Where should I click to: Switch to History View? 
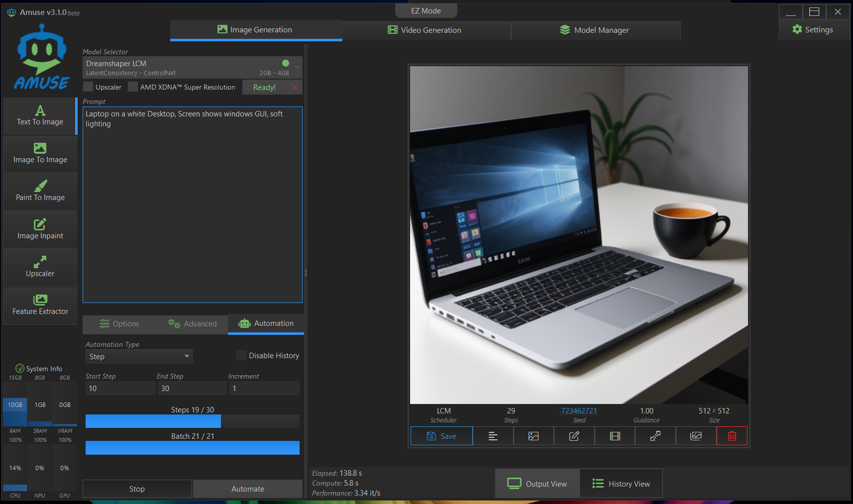coord(621,484)
